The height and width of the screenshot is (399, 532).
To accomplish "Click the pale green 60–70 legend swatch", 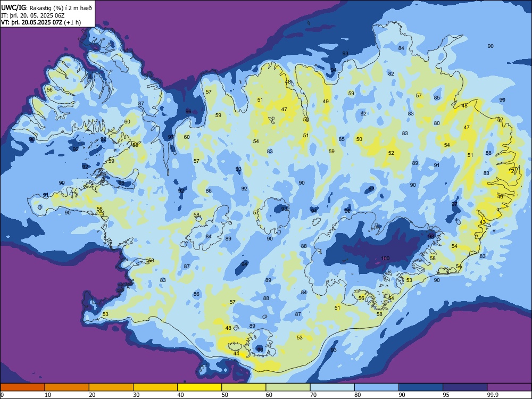I will (x=288, y=387).
